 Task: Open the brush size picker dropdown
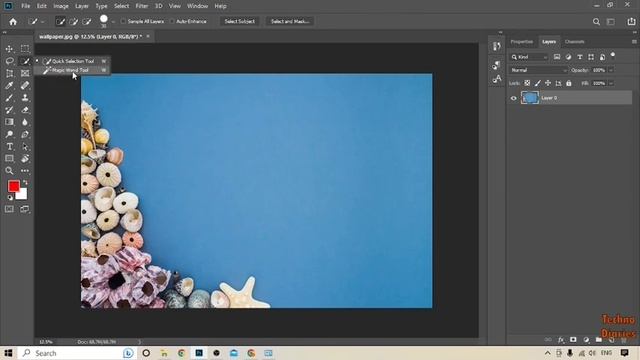click(x=113, y=22)
